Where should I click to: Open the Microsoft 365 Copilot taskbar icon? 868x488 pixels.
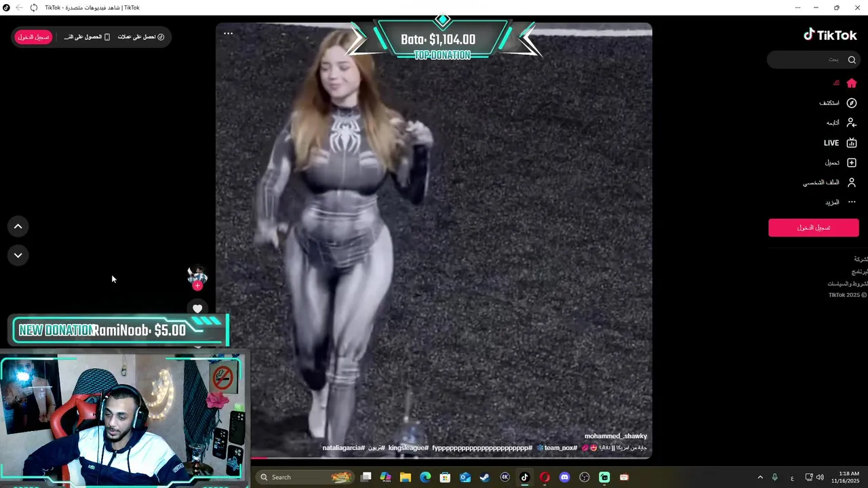386,477
